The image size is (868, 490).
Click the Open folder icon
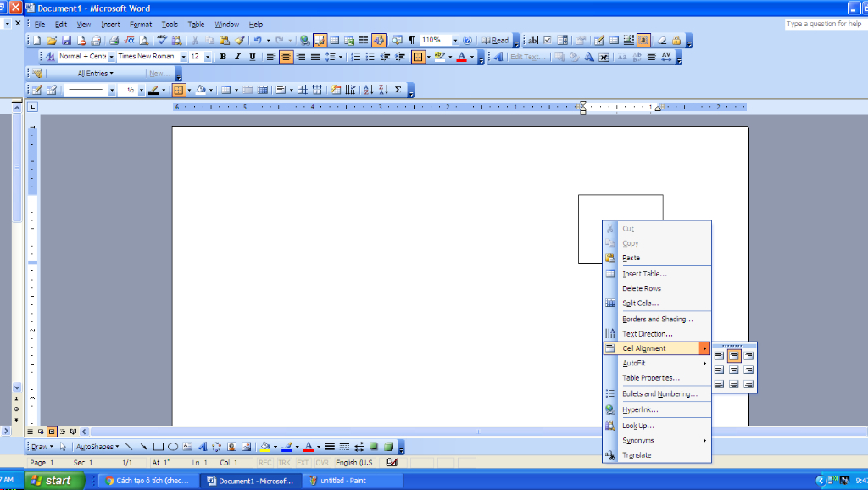[52, 41]
